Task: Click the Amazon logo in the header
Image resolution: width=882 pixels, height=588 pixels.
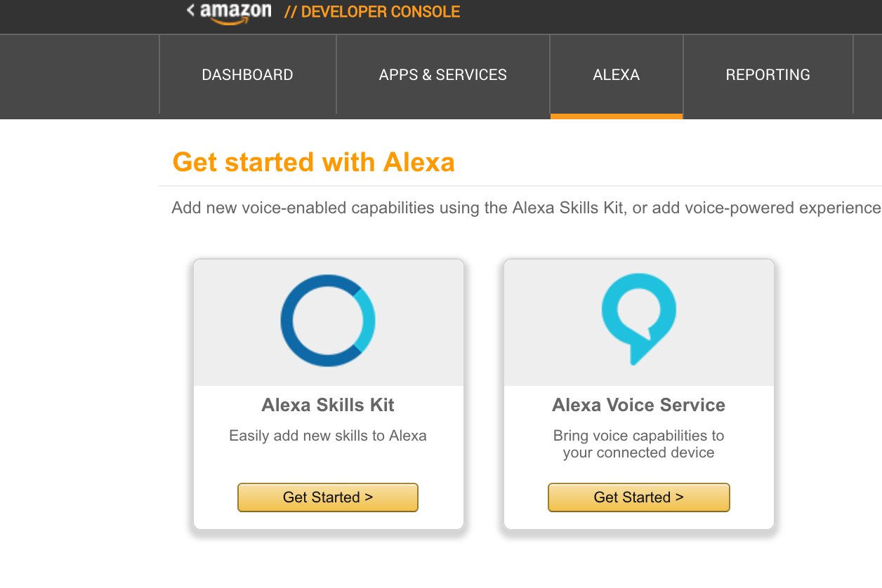Action: pyautogui.click(x=235, y=12)
